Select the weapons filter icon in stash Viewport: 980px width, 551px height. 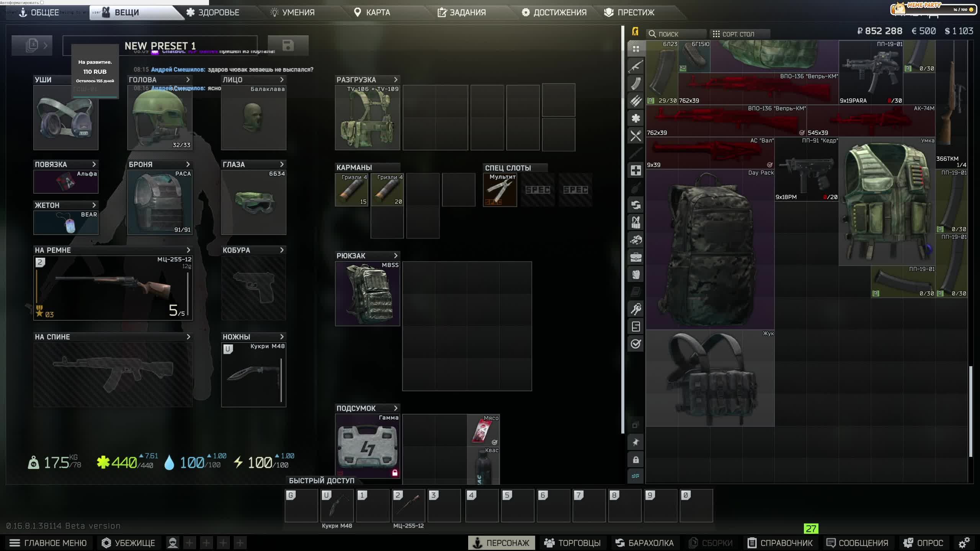(x=635, y=66)
